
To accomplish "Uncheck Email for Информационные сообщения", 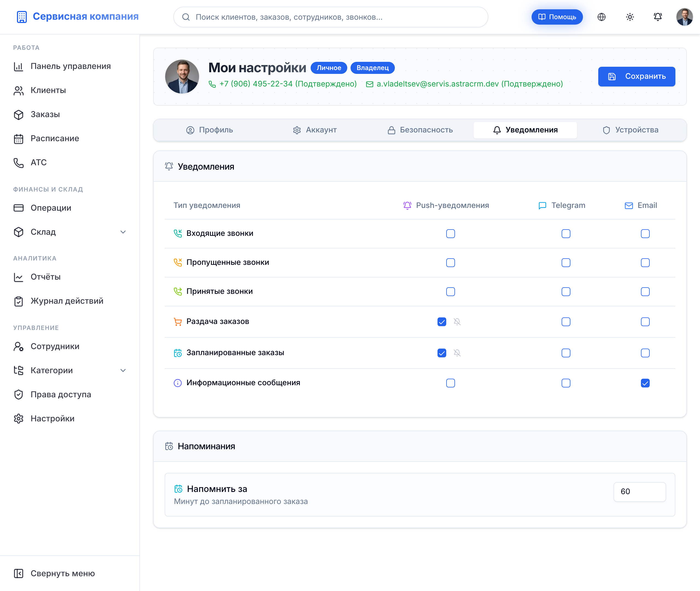I will click(645, 383).
